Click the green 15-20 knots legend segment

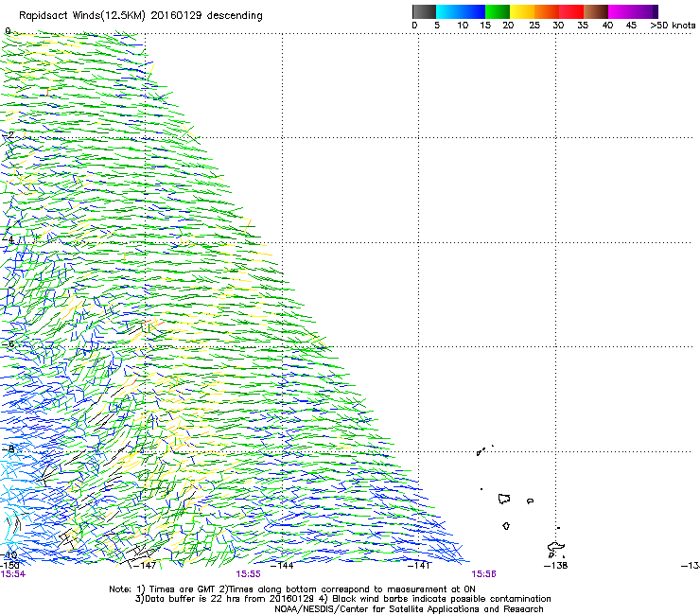pos(498,11)
